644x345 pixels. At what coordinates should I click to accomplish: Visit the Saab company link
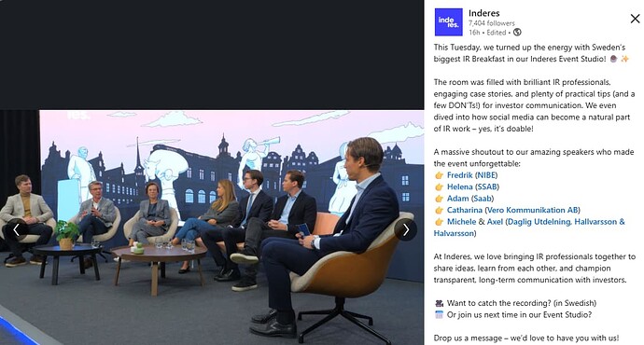pos(483,199)
